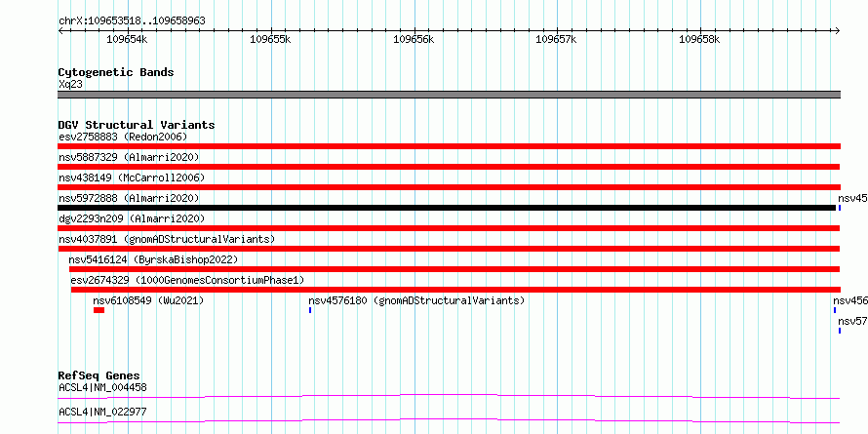
Task: Click the magenta line of ACSL4|NM_004458
Action: pos(449,396)
